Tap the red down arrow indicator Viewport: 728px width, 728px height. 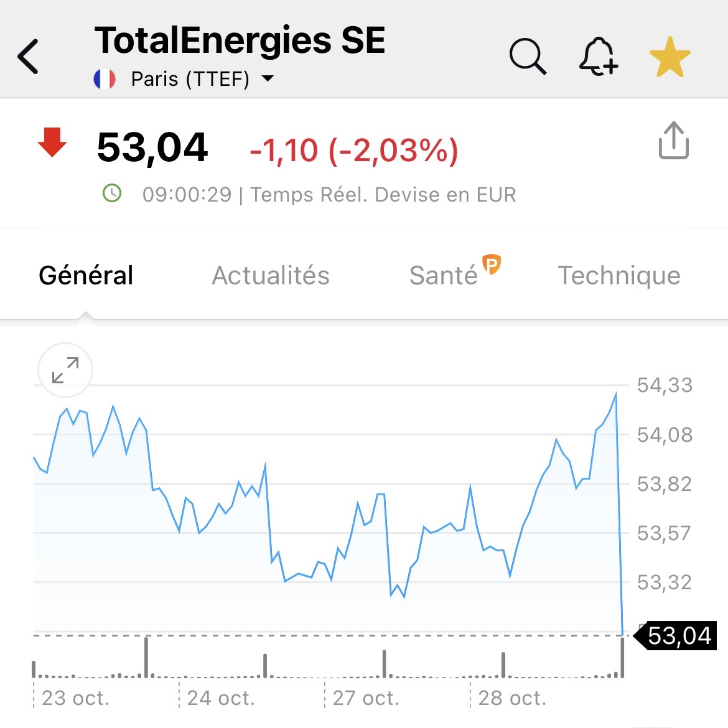tap(52, 142)
